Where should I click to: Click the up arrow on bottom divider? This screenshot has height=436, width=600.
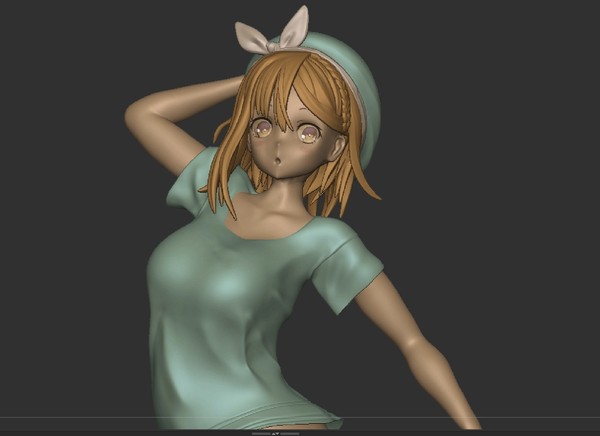click(273, 434)
